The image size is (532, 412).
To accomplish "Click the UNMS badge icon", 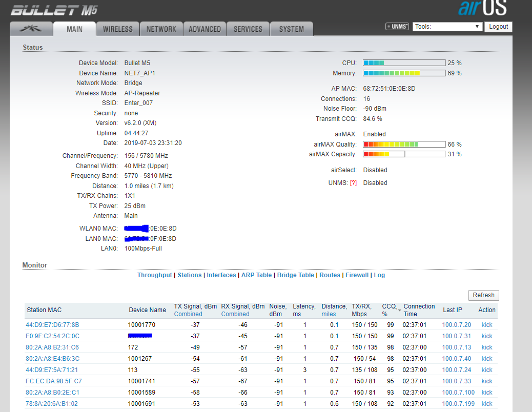I will 397,27.
